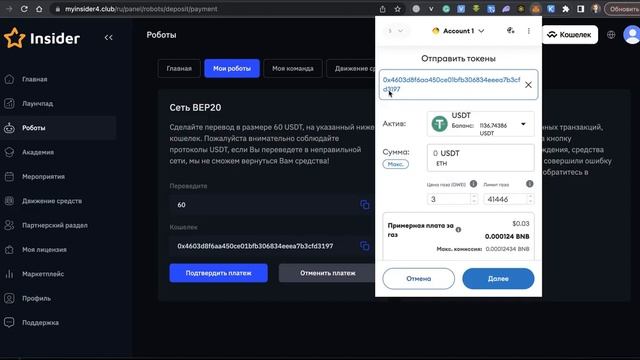Collapse the sidebar with double chevron
Screen dimensions: 640x360
[108, 38]
